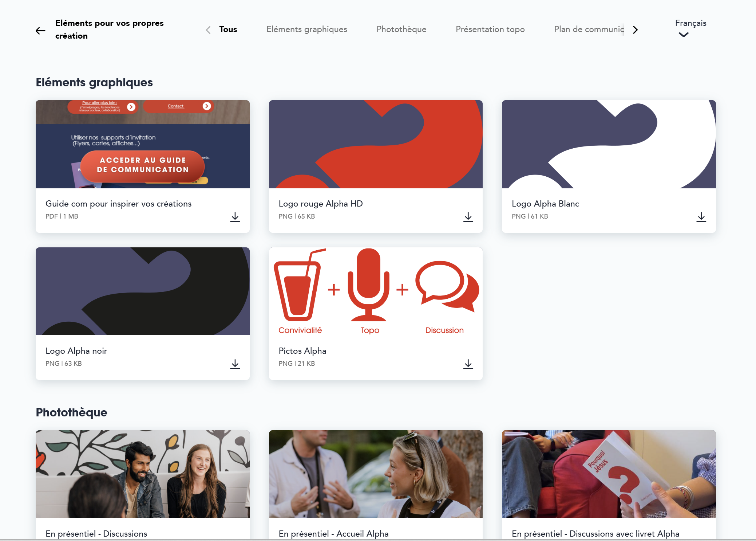The image size is (756, 541).
Task: Expand language chevron under Français
Action: tap(684, 35)
